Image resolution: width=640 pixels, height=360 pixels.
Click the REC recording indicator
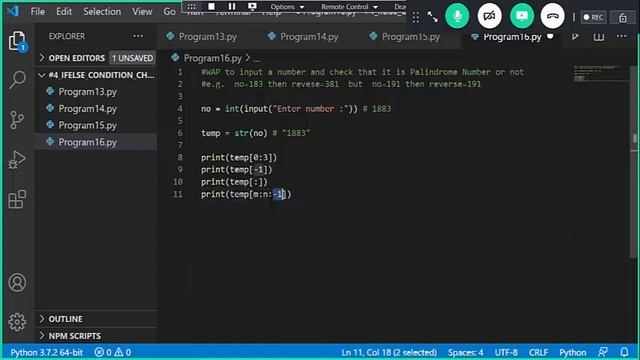pyautogui.click(x=593, y=17)
